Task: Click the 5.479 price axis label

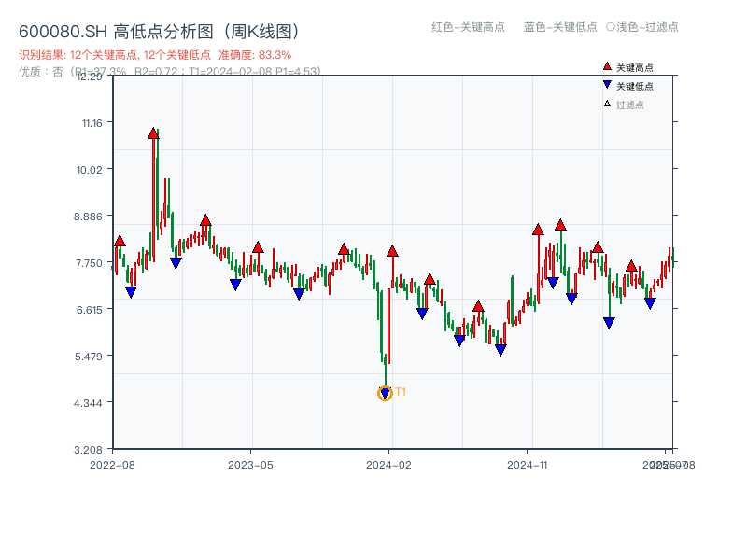Action: 89,357
